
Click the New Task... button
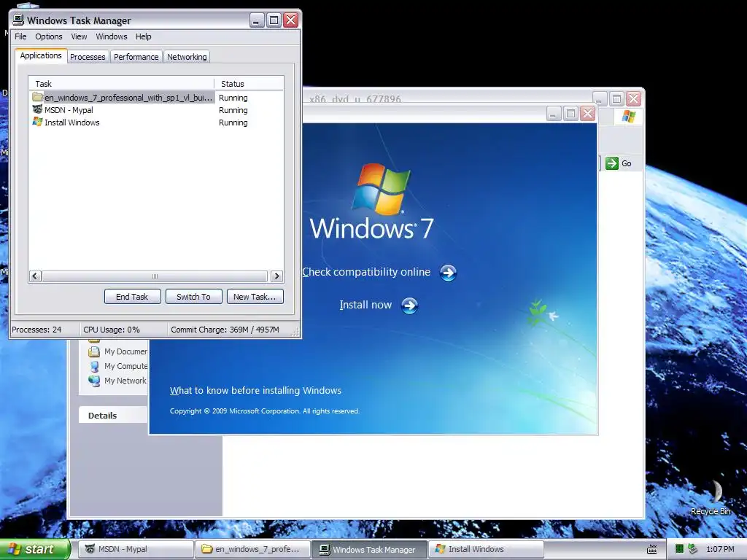pyautogui.click(x=255, y=297)
